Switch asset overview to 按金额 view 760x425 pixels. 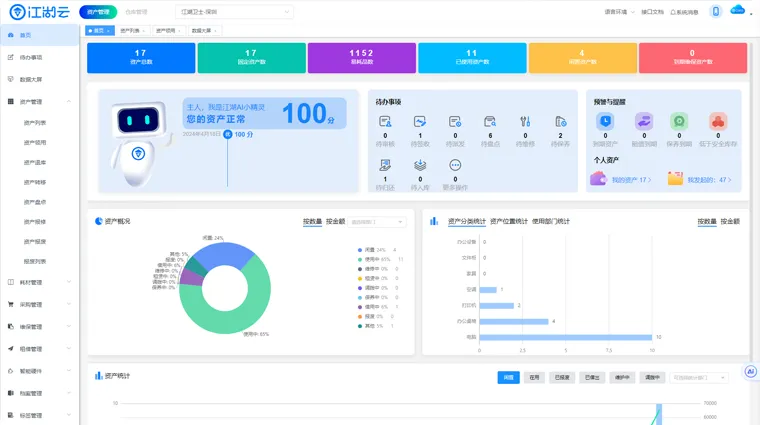[335, 221]
